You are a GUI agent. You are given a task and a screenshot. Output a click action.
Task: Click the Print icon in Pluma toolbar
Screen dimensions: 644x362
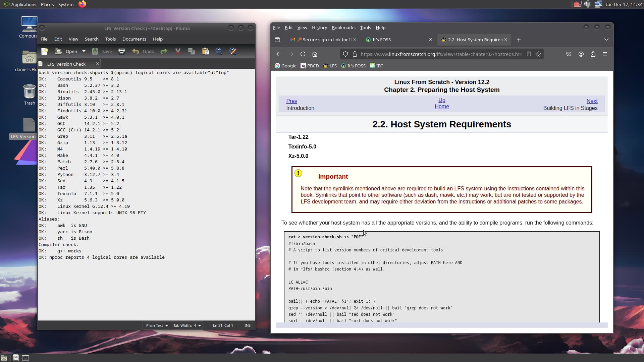tap(122, 51)
